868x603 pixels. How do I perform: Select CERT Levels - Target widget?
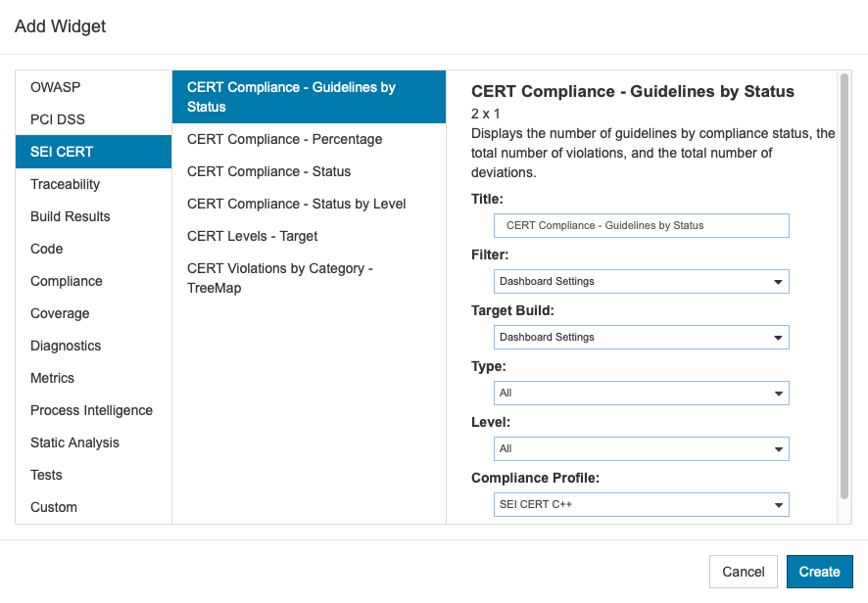pyautogui.click(x=309, y=236)
